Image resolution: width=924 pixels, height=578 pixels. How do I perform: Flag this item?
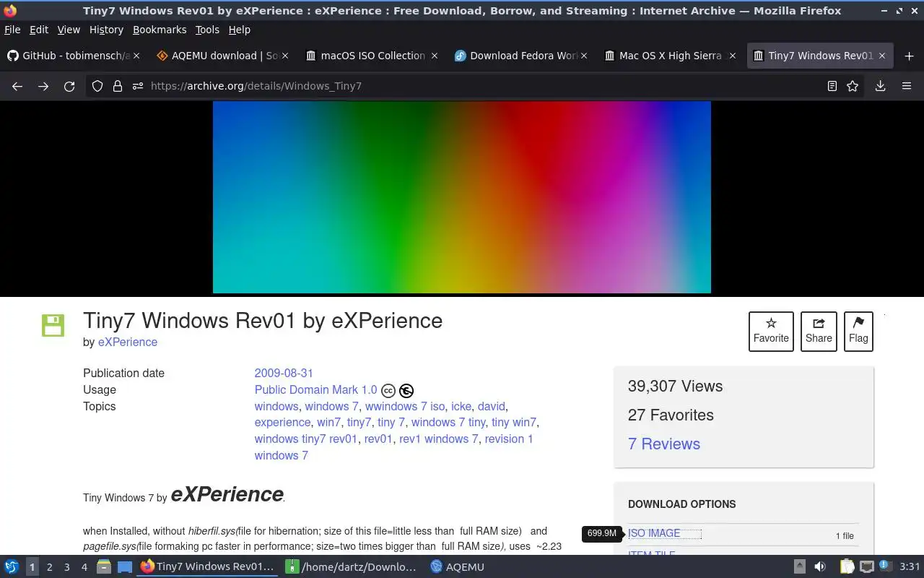pyautogui.click(x=858, y=332)
